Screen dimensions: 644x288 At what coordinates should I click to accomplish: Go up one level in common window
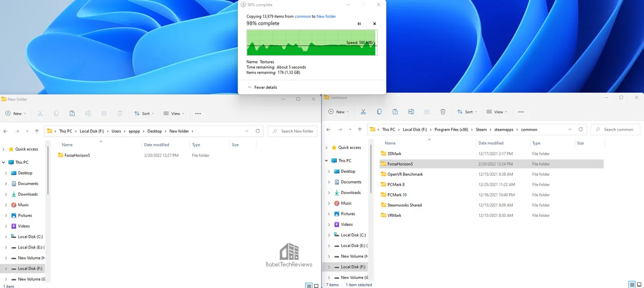point(360,130)
